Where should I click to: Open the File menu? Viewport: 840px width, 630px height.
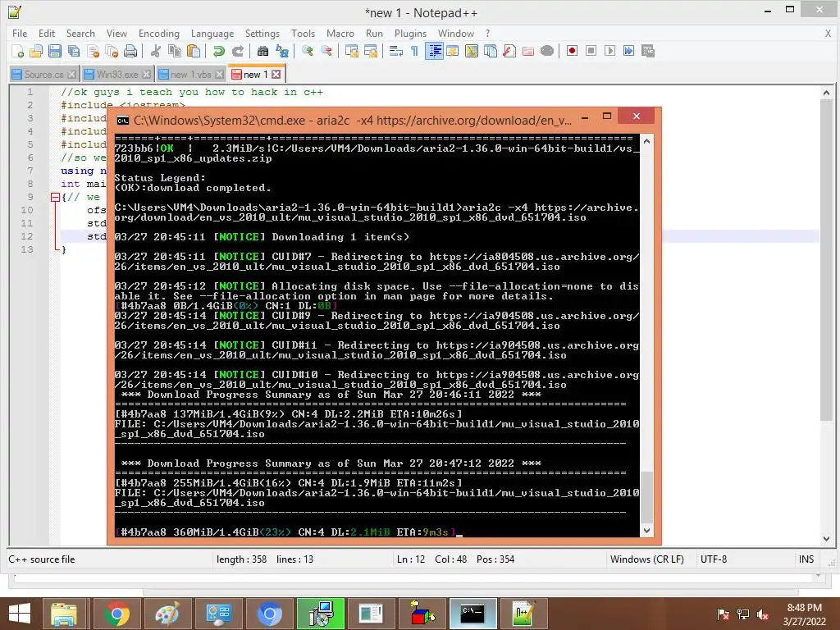tap(20, 33)
